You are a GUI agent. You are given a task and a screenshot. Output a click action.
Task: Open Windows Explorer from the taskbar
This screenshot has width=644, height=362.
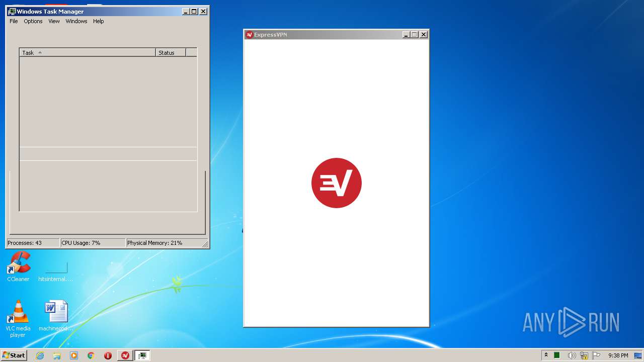click(x=57, y=355)
